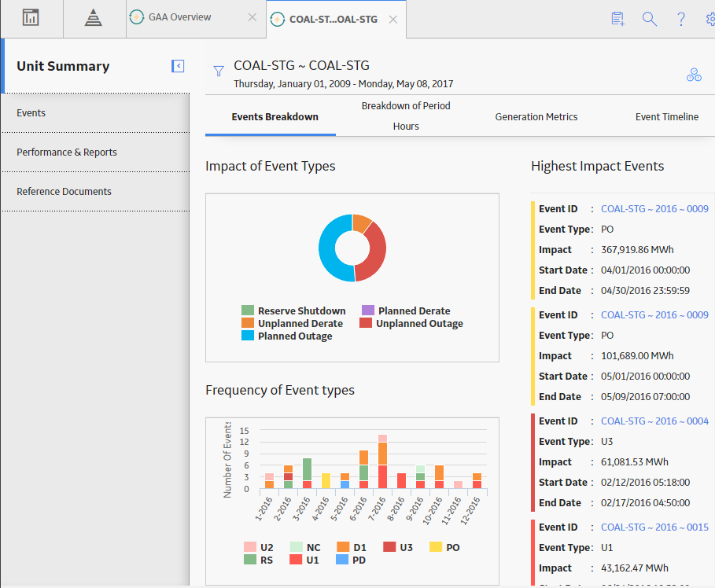Switch to Generation Metrics tab
This screenshot has width=715, height=588.
pyautogui.click(x=536, y=116)
